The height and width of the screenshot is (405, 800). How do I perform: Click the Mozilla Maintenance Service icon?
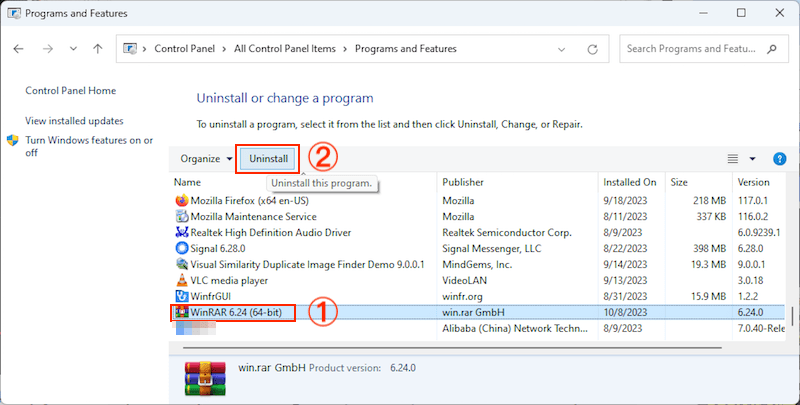tap(182, 216)
